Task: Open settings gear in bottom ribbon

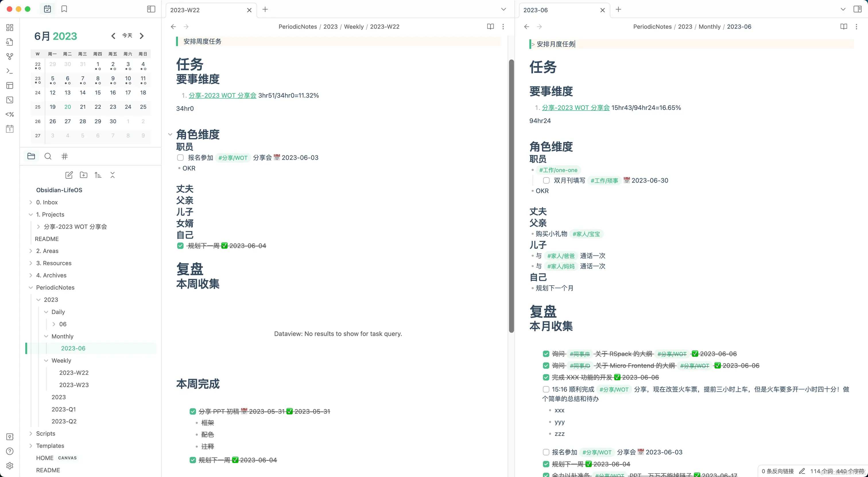Action: coord(10,466)
